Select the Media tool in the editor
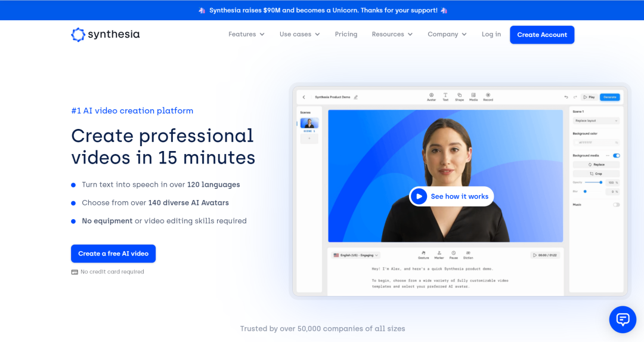 tap(473, 97)
